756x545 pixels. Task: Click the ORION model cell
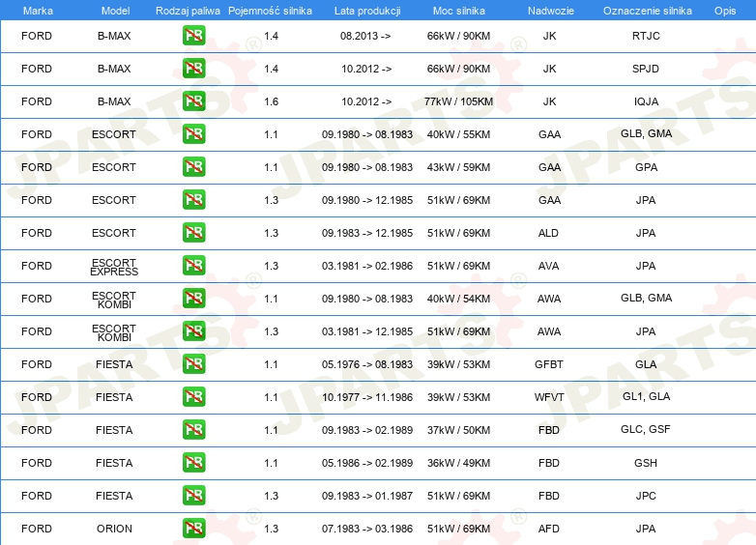tap(114, 529)
